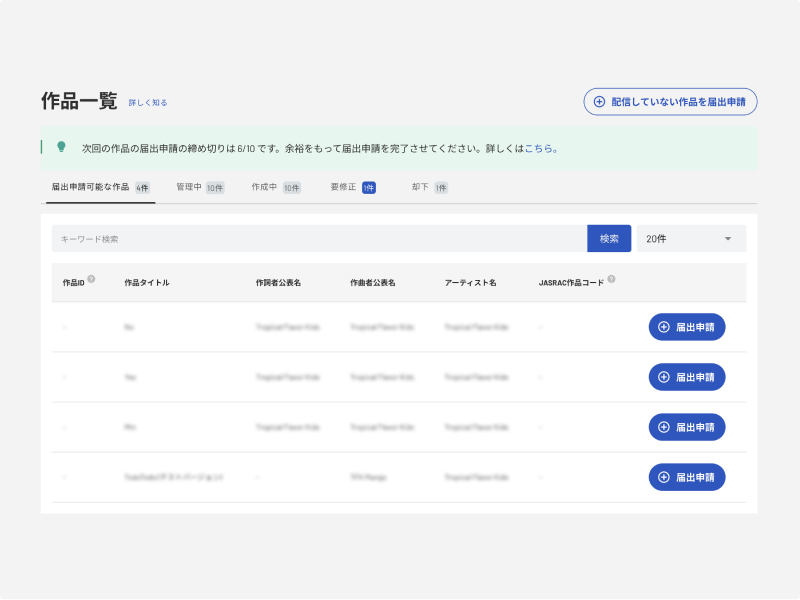Screen dimensions: 800x600
Task: Click the help icon beside JASRAC作品コード
Action: tap(611, 280)
